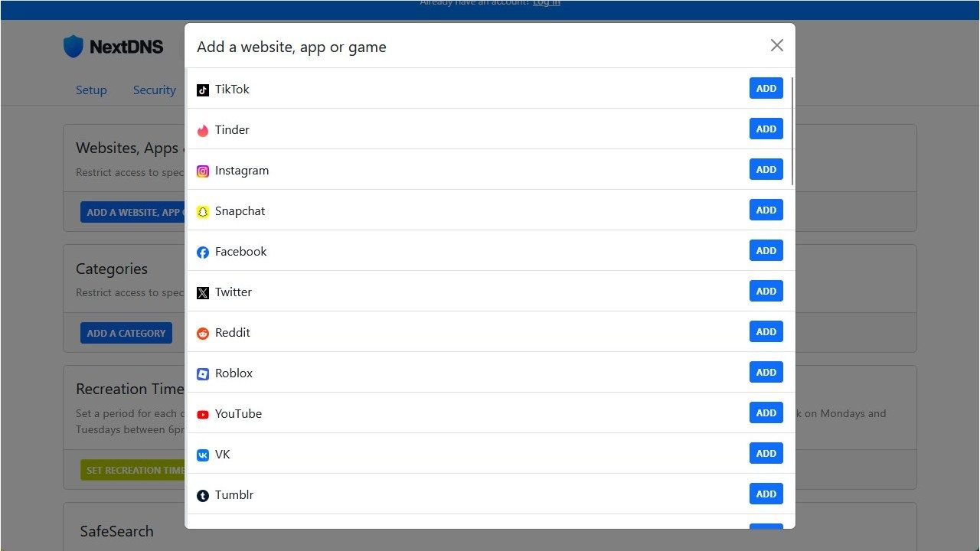Select the Reddit row text
The image size is (980, 551).
(233, 333)
